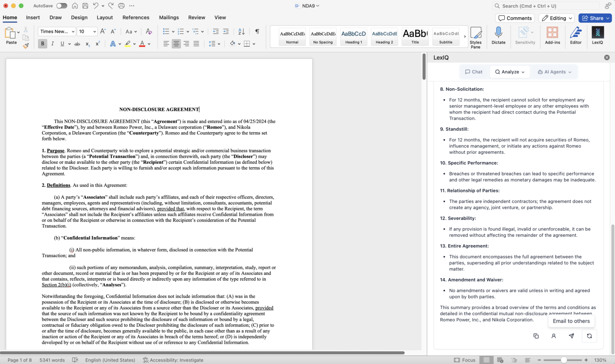This screenshot has width=615, height=364.
Task: Toggle the AutoSave switch
Action: click(62, 6)
